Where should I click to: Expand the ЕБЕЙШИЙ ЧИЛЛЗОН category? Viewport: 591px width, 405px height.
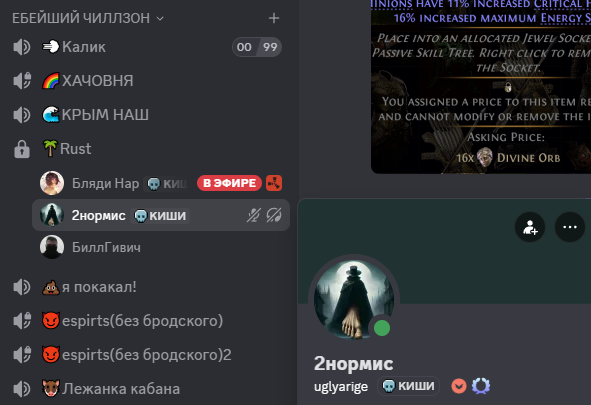88,18
